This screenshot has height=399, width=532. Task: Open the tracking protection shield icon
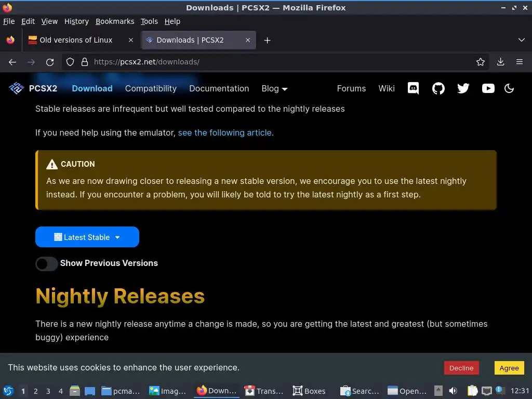pos(70,62)
